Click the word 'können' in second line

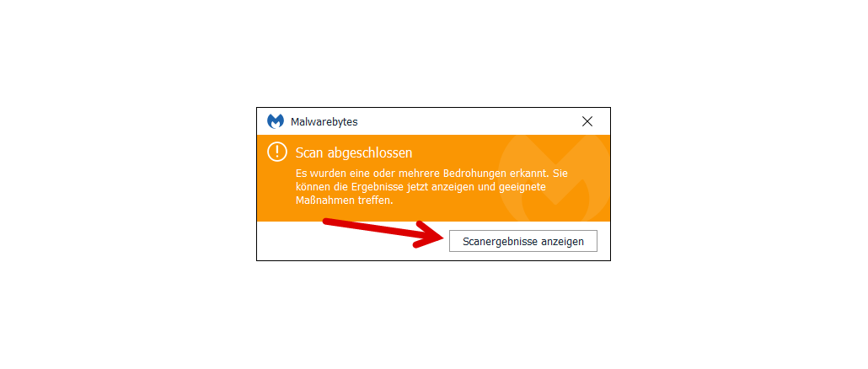coord(310,187)
